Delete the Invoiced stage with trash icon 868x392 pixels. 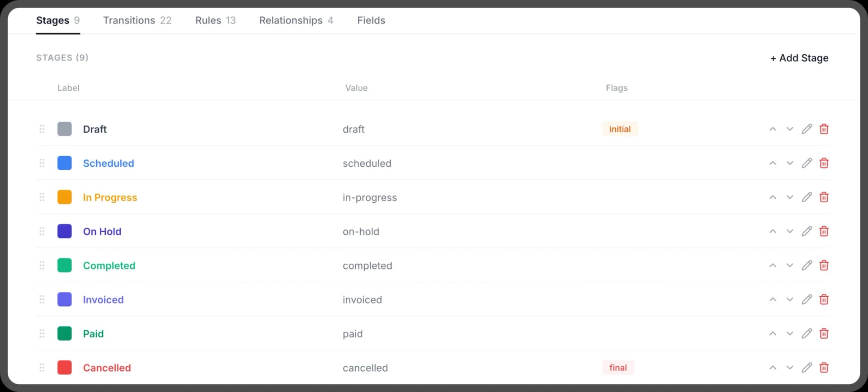tap(824, 299)
